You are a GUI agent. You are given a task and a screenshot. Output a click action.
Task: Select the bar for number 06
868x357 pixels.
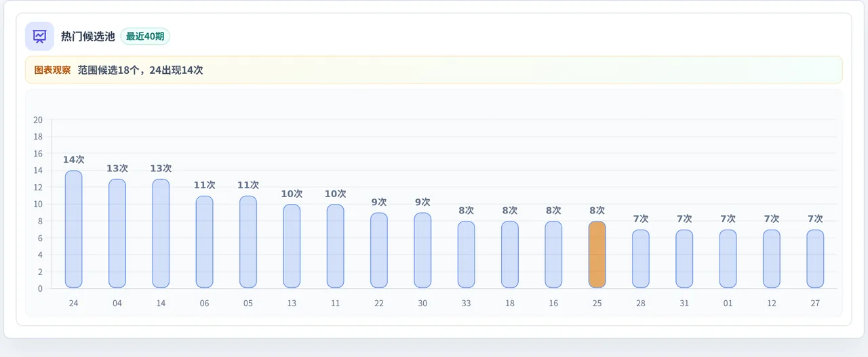(205, 242)
